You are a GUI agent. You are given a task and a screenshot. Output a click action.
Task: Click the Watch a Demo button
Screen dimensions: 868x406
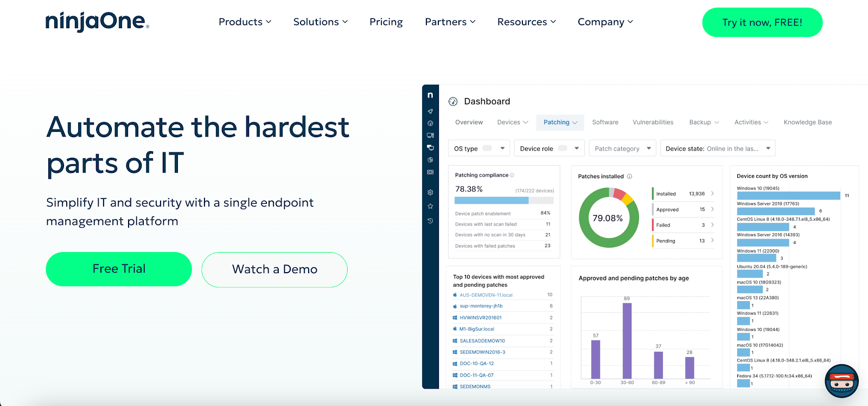pos(275,269)
